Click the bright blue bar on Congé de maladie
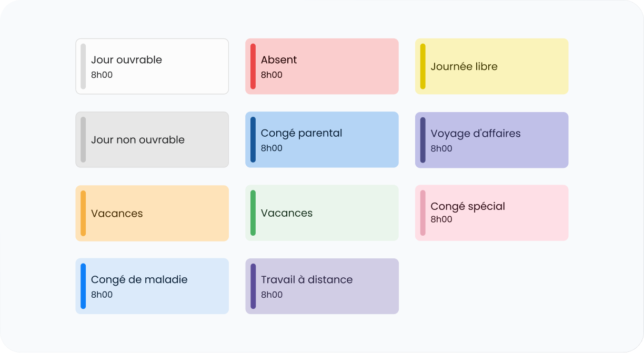The image size is (644, 353). click(83, 286)
